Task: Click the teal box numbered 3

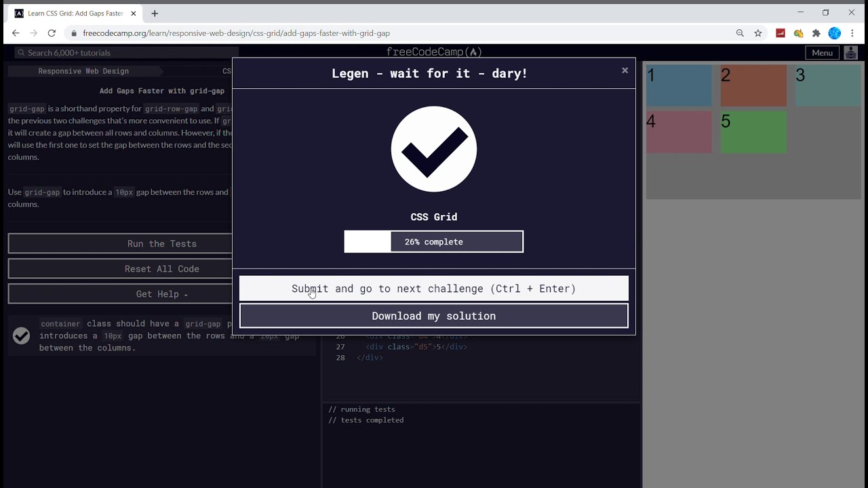Action: tap(828, 85)
